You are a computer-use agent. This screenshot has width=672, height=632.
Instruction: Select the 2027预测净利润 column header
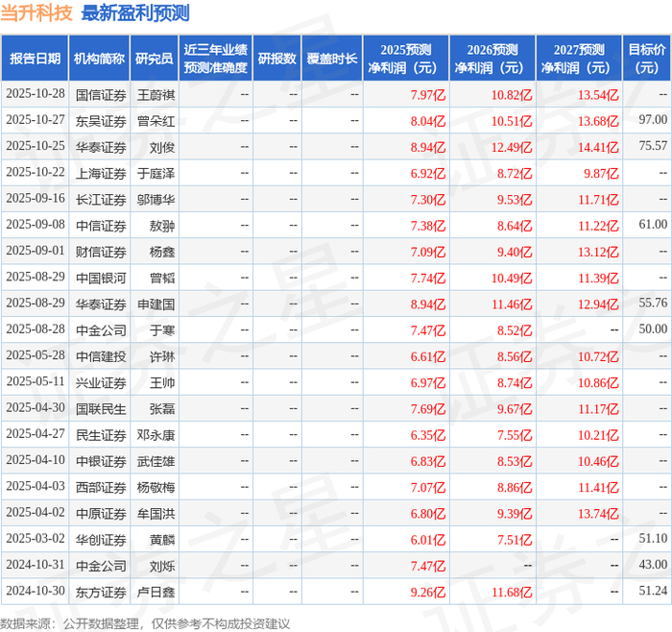[579, 59]
